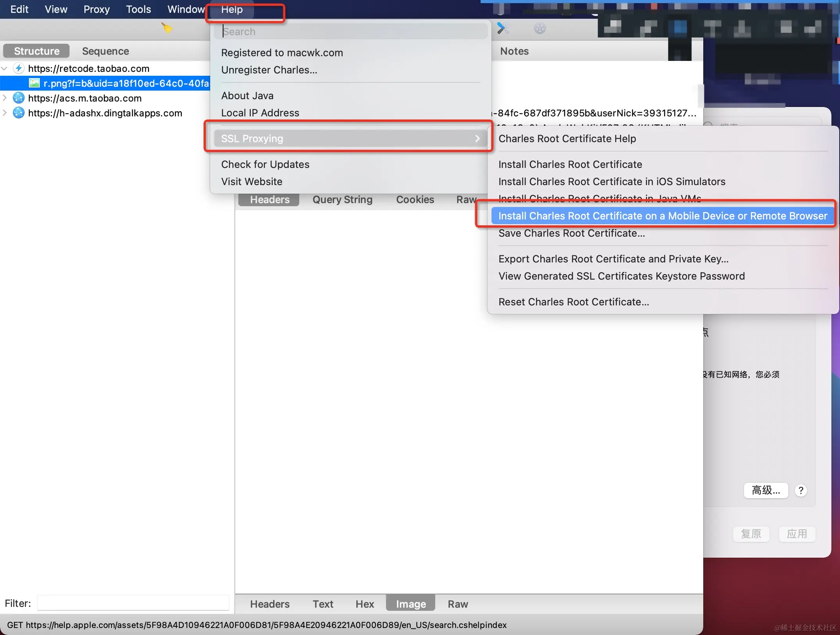Click the round question mark help button
840x635 pixels.
[801, 490]
